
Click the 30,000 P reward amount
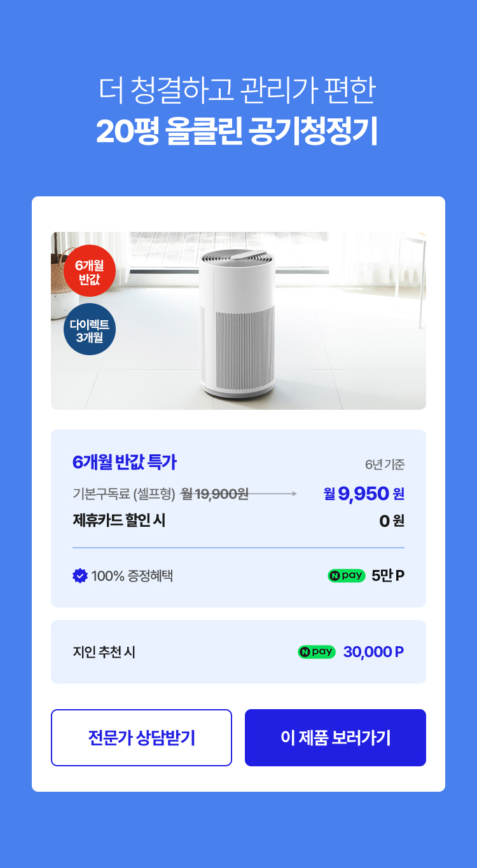click(373, 652)
